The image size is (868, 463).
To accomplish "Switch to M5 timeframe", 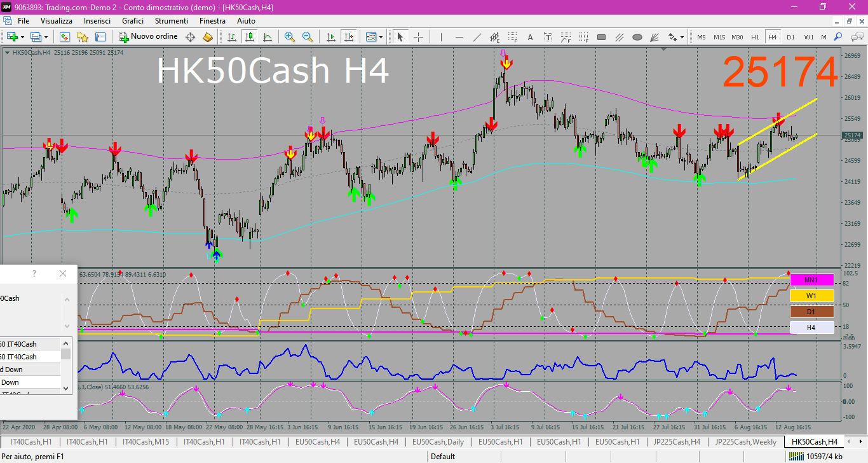I will (x=702, y=37).
